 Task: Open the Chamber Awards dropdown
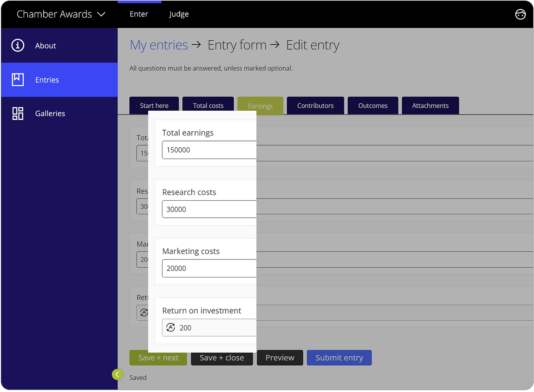(60, 14)
